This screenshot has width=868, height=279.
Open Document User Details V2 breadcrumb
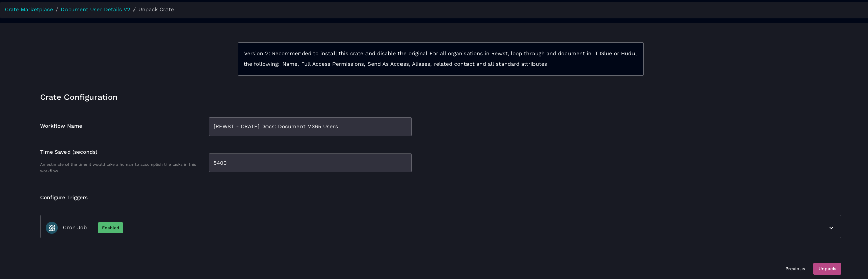(95, 10)
